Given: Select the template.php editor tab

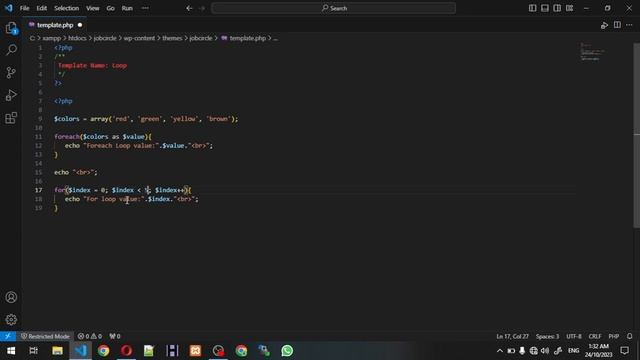Looking at the screenshot, I should pyautogui.click(x=55, y=25).
